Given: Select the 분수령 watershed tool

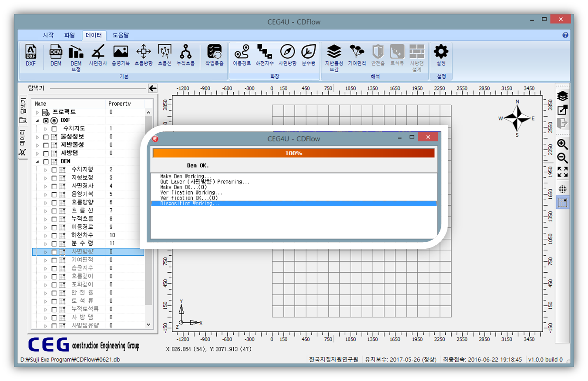Looking at the screenshot, I should click(x=309, y=55).
